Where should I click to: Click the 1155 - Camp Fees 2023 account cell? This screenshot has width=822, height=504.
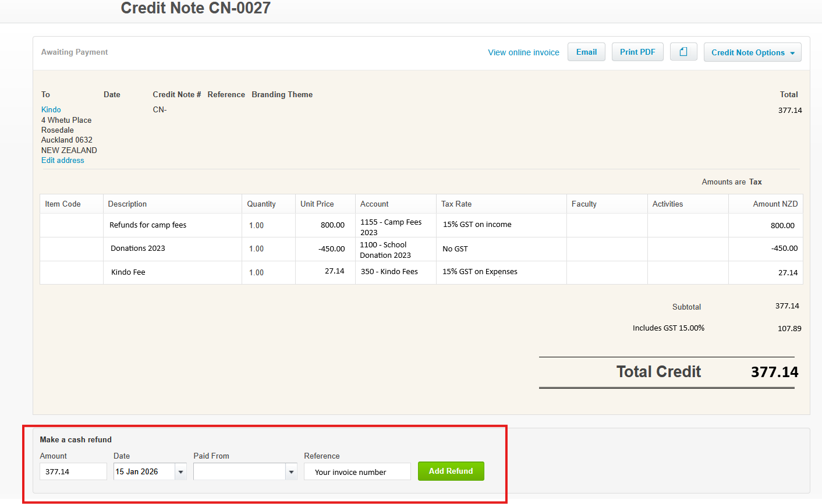[391, 227]
